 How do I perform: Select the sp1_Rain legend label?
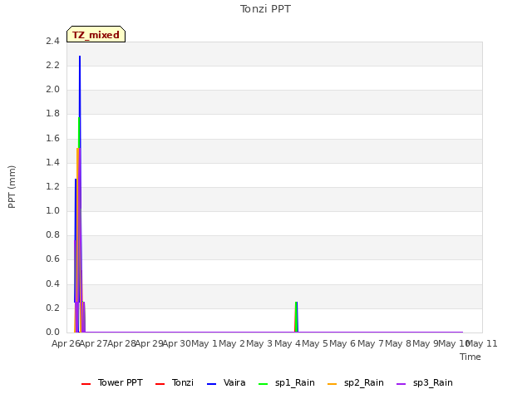[295, 382]
